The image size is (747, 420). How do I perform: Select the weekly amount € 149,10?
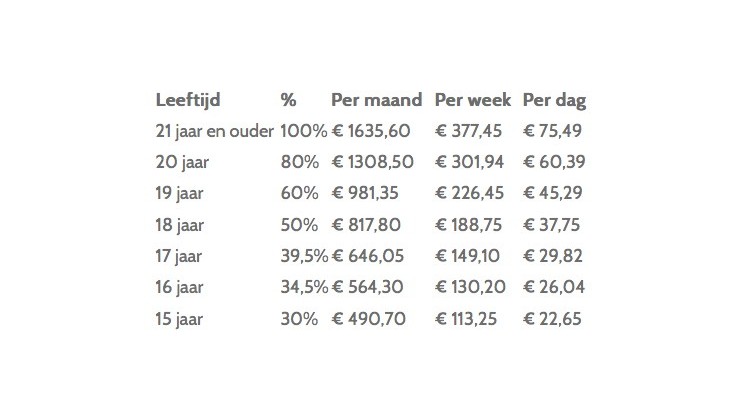(467, 256)
